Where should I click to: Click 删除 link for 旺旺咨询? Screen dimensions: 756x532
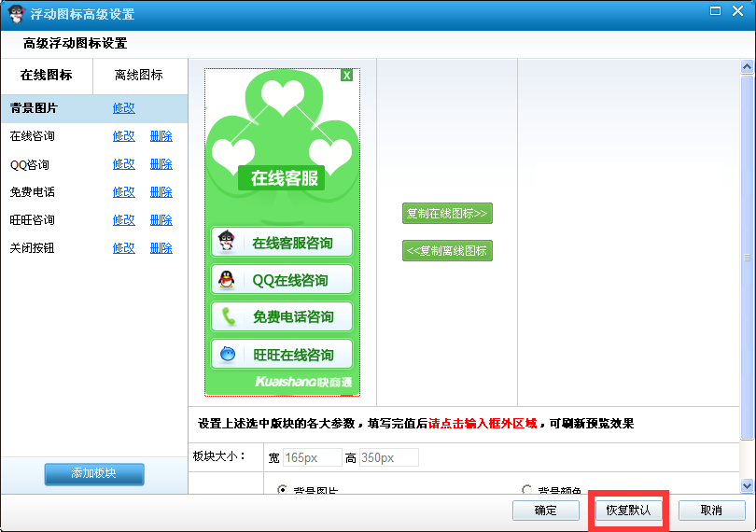(161, 220)
